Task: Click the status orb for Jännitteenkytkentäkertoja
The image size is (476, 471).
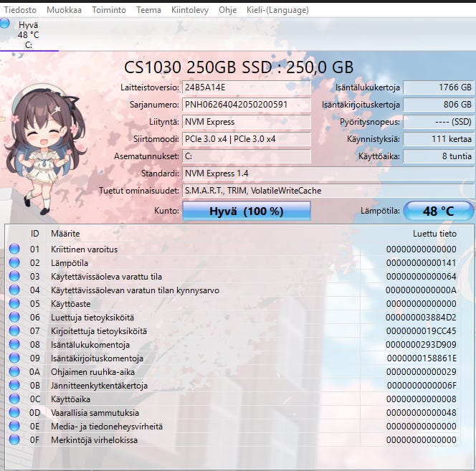Action: pyautogui.click(x=14, y=386)
